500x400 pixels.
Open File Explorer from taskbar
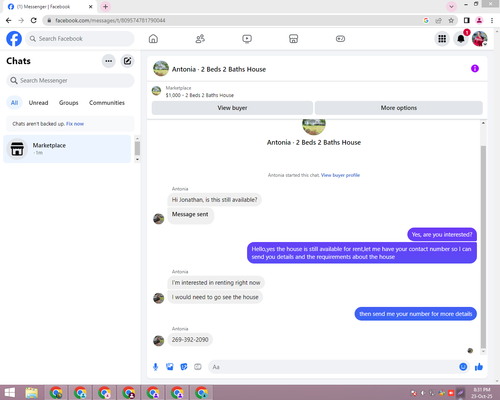pos(32,393)
